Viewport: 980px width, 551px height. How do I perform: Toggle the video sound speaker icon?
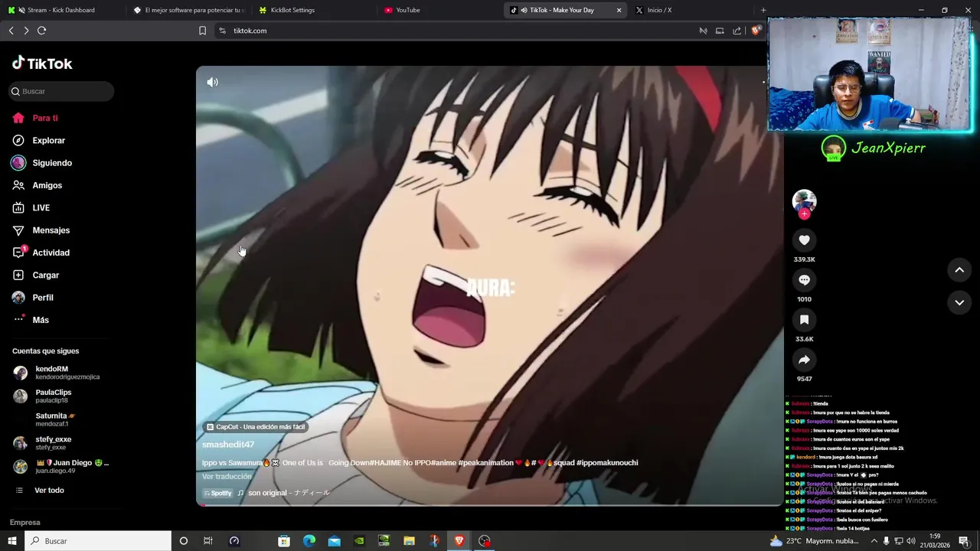tap(212, 82)
